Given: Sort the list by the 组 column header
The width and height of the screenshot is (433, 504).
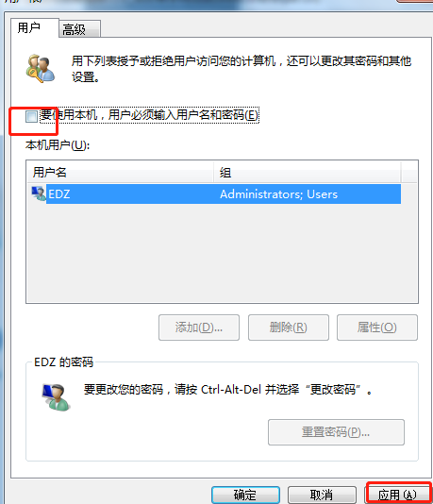Looking at the screenshot, I should [308, 173].
